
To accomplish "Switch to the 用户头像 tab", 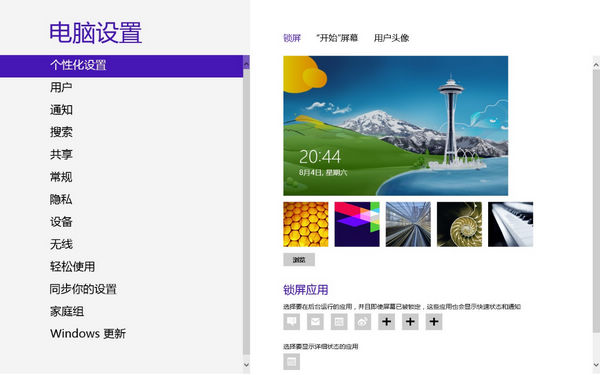I will [391, 38].
